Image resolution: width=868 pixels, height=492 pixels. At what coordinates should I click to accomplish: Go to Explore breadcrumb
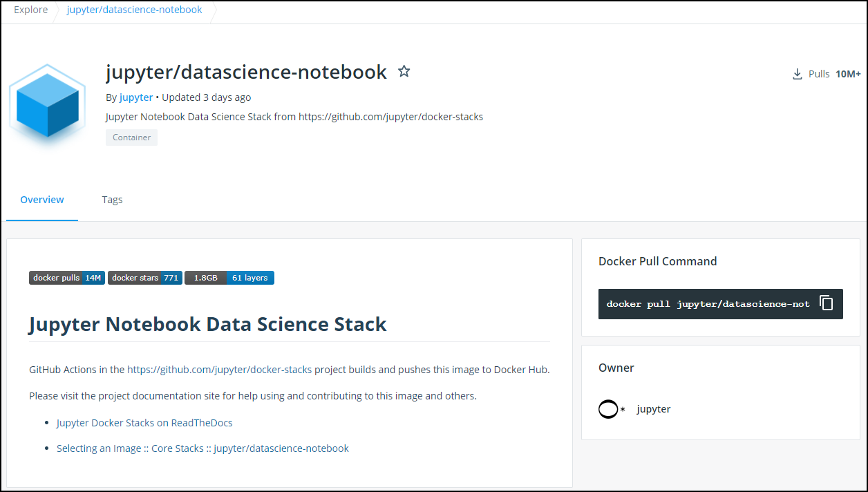point(31,10)
